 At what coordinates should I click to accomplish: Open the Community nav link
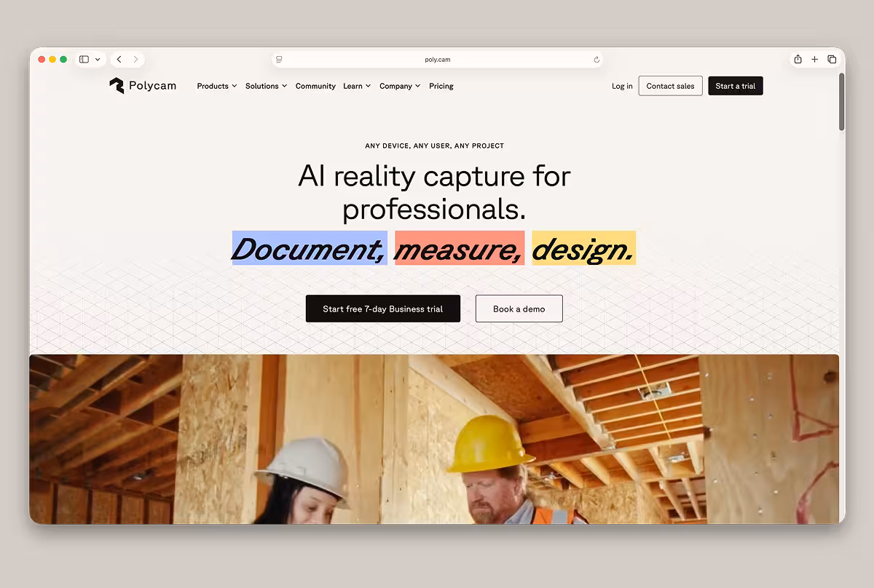[315, 86]
